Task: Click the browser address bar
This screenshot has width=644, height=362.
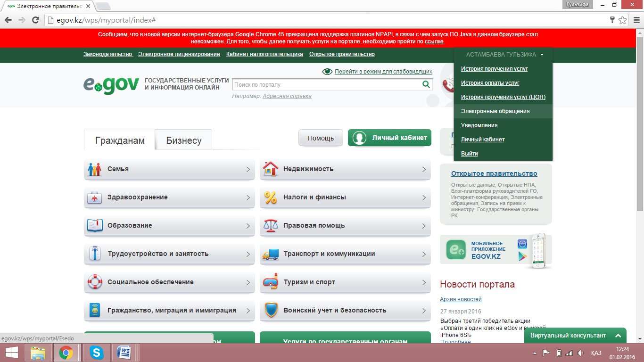Action: pos(325,20)
